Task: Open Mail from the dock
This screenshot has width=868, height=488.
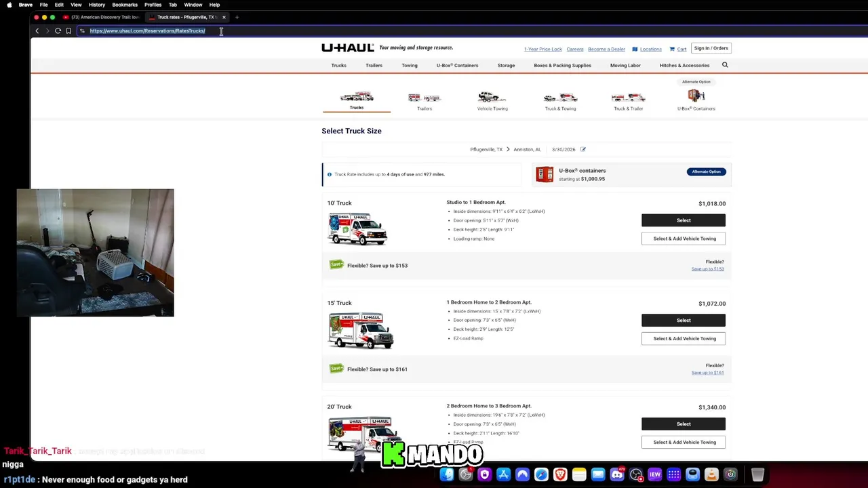Action: coord(598,474)
